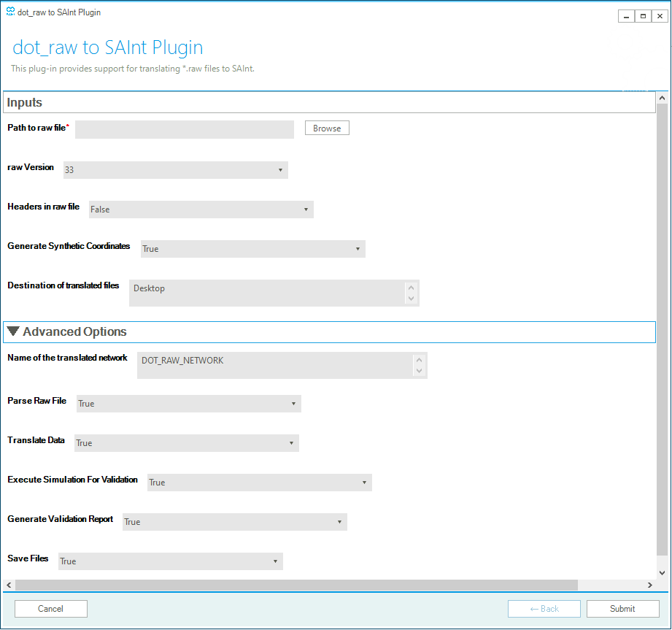Step down Destination of translated files field
The image size is (672, 630).
coord(411,299)
